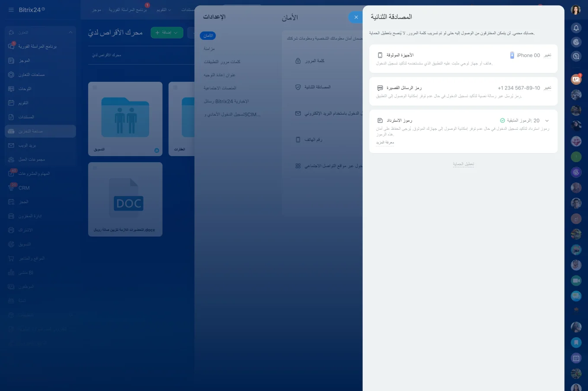Open the green Add button dropdown
The height and width of the screenshot is (391, 588).
(176, 32)
